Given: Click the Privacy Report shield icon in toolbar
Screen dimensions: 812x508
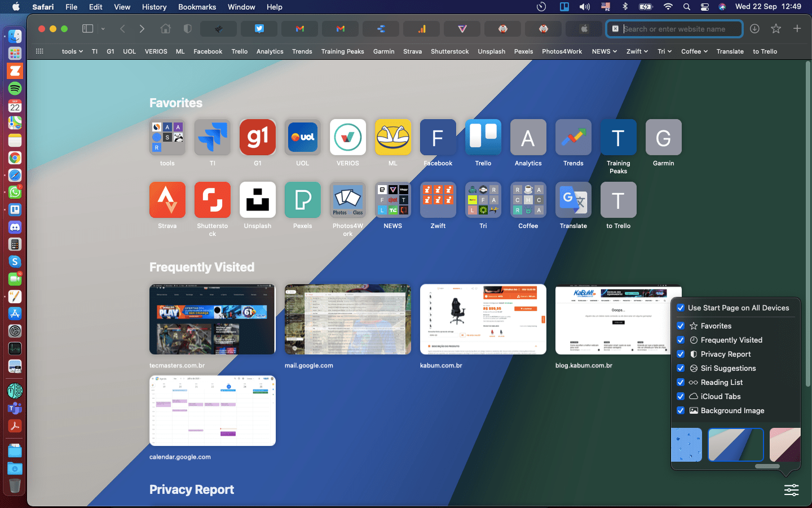Looking at the screenshot, I should pos(188,29).
